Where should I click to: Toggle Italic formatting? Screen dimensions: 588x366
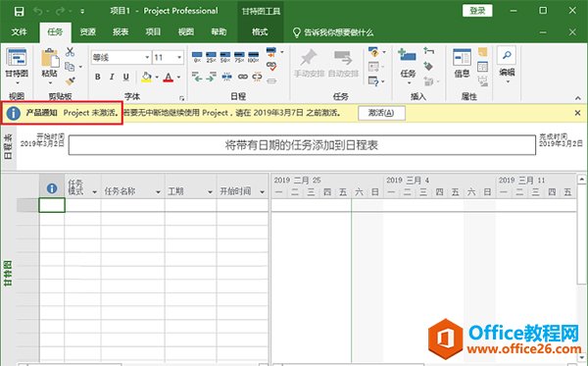(x=112, y=77)
